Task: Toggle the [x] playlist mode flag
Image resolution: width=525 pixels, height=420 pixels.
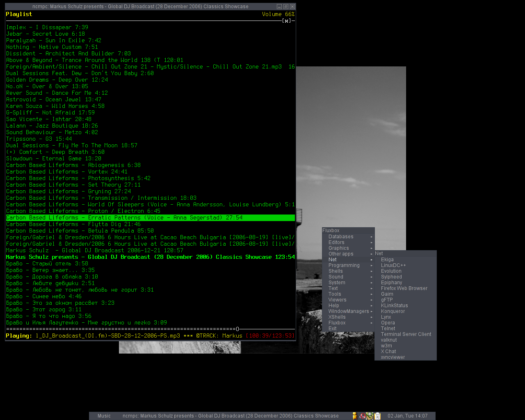Action: [287, 21]
